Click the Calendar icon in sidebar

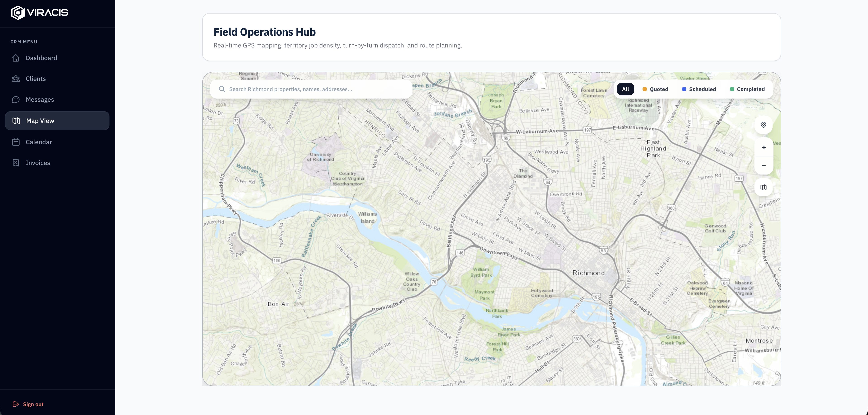point(16,142)
